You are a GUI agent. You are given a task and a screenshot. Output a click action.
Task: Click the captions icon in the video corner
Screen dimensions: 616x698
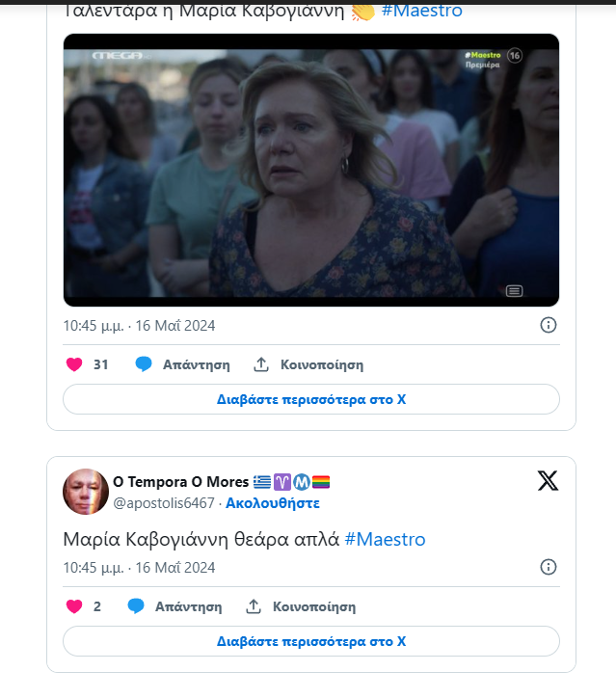coord(515,290)
